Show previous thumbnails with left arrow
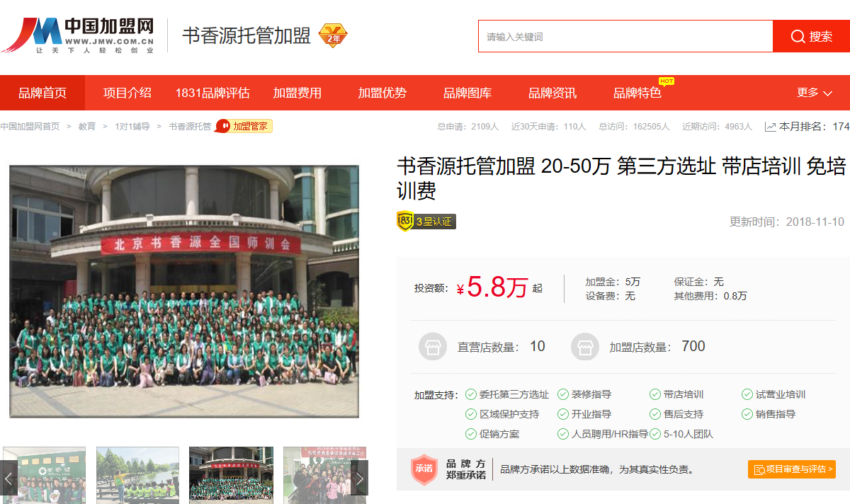Image resolution: width=850 pixels, height=504 pixels. pos(8,479)
